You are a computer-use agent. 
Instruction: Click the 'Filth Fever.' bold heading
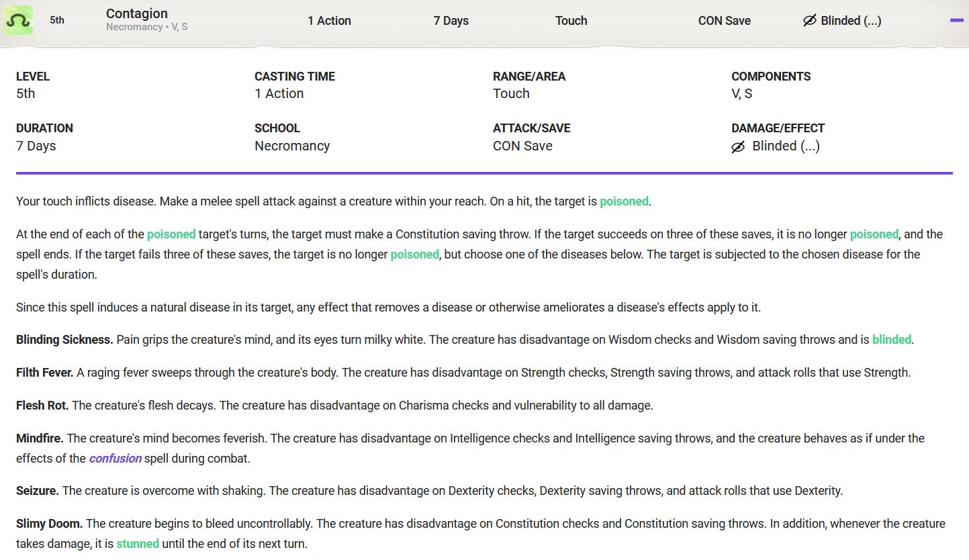45,373
